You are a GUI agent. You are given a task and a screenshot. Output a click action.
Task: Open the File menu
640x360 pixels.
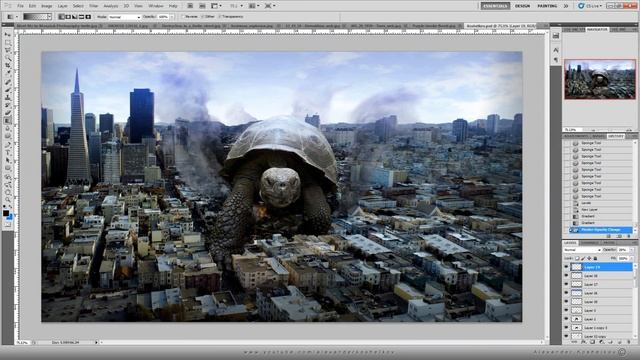pos(20,6)
